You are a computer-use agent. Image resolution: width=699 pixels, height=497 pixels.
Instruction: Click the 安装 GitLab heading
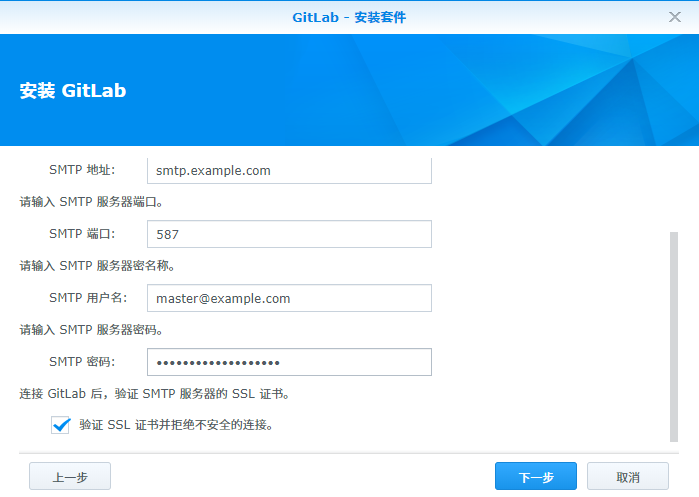73,90
